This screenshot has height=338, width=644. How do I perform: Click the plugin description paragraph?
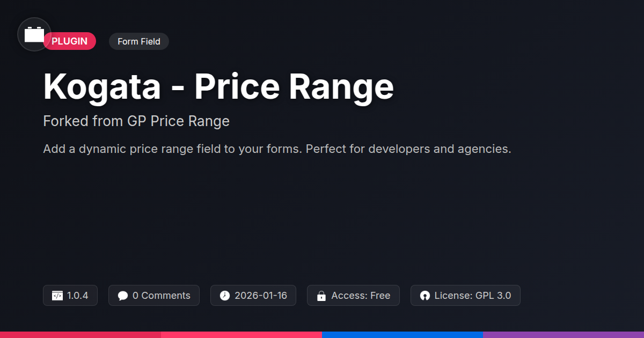tap(277, 149)
